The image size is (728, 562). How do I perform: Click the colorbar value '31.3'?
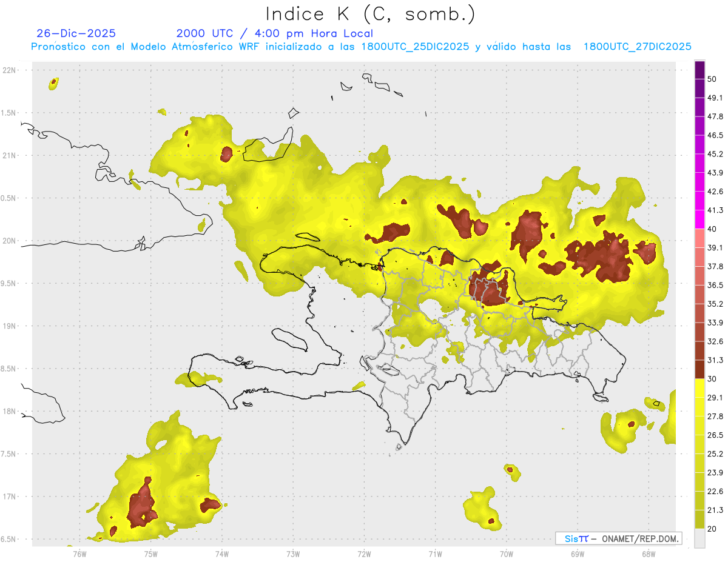[x=715, y=361]
